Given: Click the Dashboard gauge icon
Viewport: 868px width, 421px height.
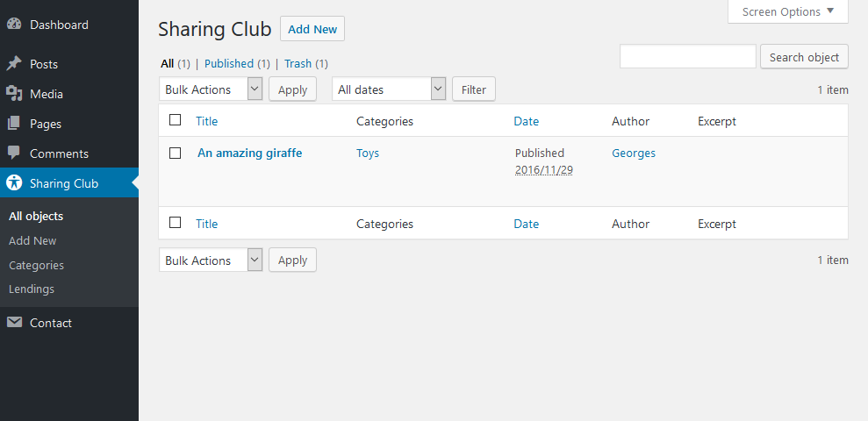Looking at the screenshot, I should click(14, 25).
